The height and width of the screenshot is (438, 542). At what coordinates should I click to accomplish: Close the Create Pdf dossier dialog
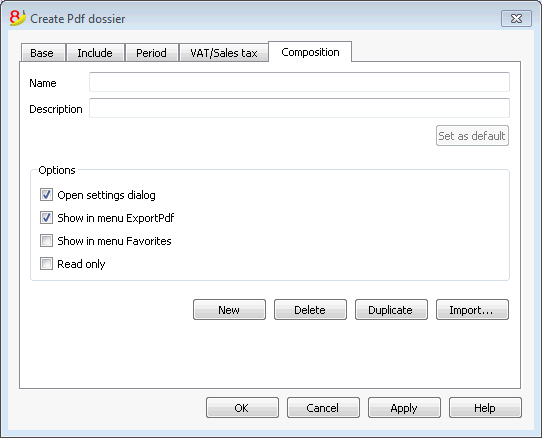[x=516, y=18]
